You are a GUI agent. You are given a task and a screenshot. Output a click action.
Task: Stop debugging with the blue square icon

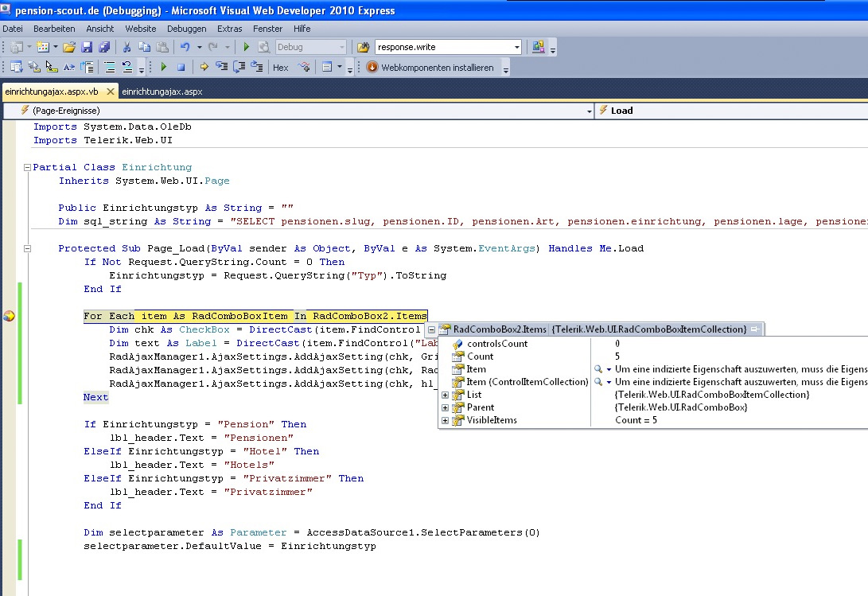181,68
